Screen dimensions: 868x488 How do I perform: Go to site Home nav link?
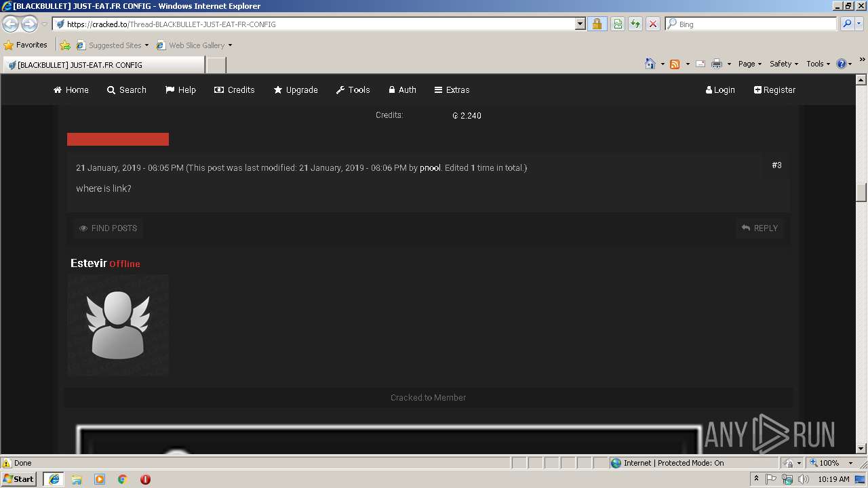(x=71, y=89)
